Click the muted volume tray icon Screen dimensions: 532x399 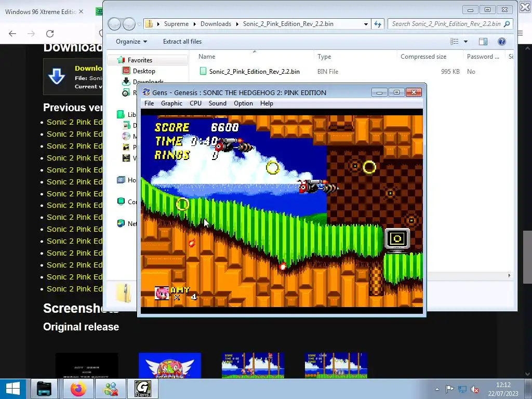tap(475, 389)
